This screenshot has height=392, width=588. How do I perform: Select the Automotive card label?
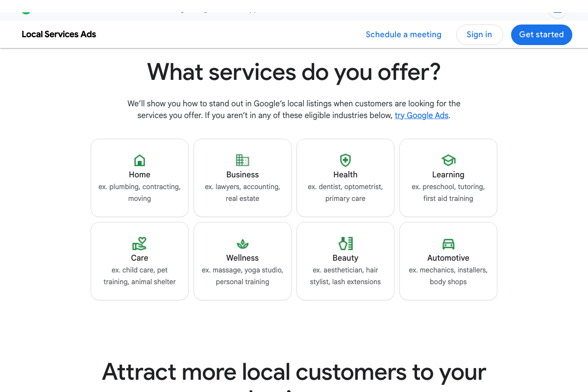(x=448, y=258)
